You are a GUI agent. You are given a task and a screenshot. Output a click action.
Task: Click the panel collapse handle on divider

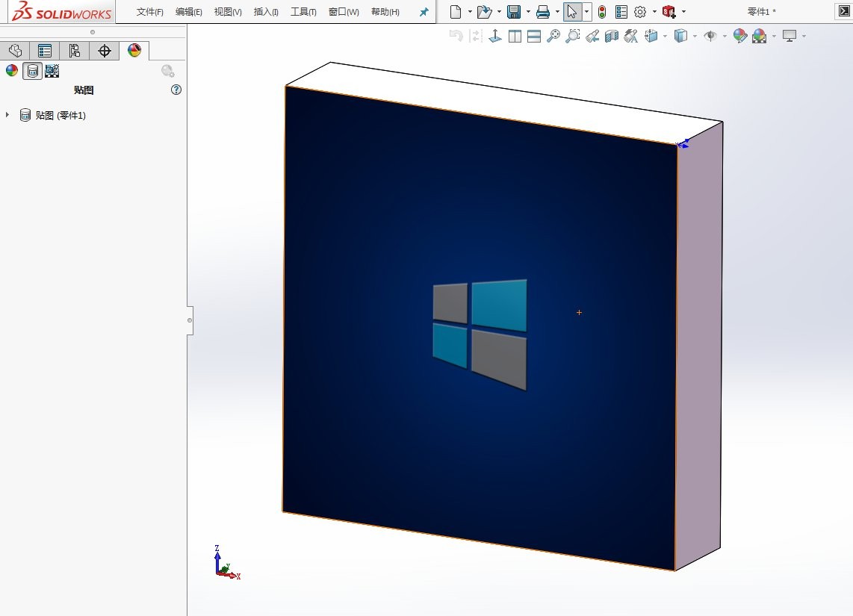(190, 320)
